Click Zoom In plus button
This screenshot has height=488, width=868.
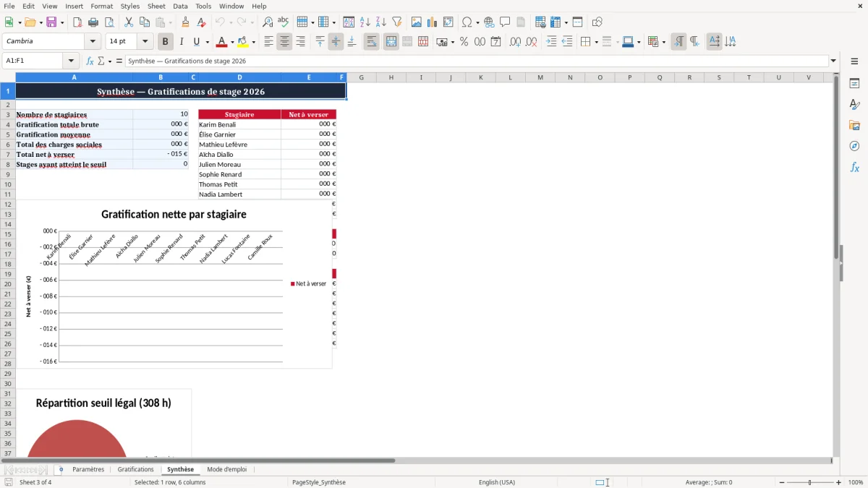point(838,482)
